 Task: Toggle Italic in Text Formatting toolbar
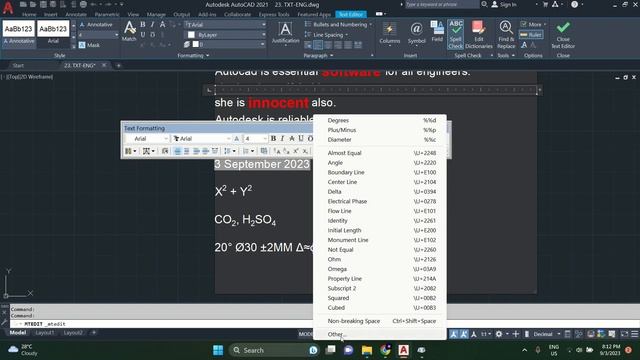[282, 139]
